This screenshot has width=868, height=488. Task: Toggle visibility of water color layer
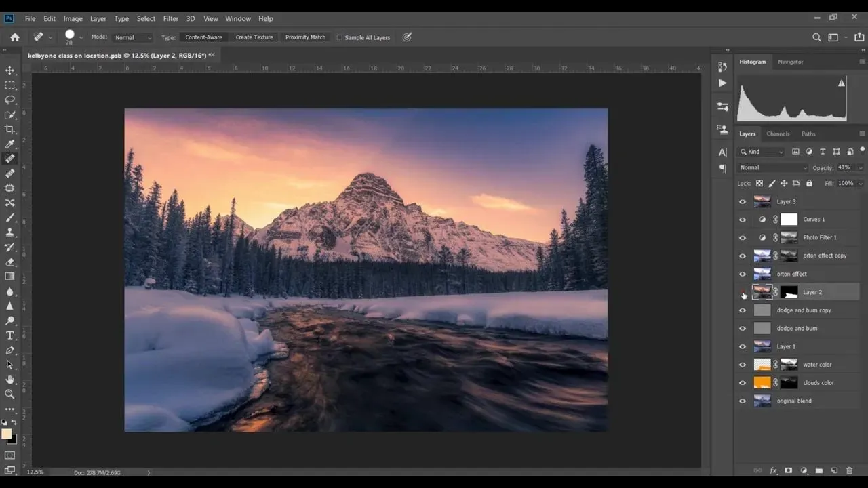(742, 365)
